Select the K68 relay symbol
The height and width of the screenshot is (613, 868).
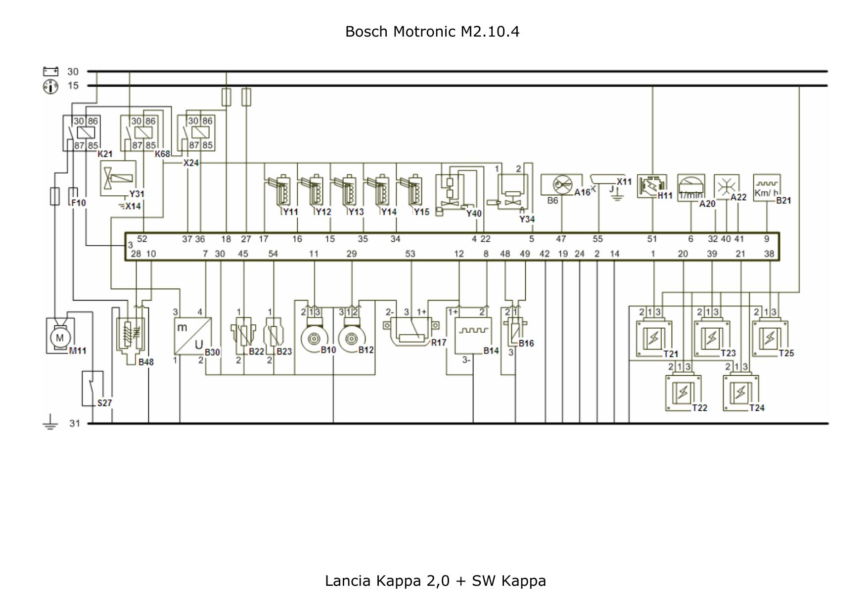[139, 132]
